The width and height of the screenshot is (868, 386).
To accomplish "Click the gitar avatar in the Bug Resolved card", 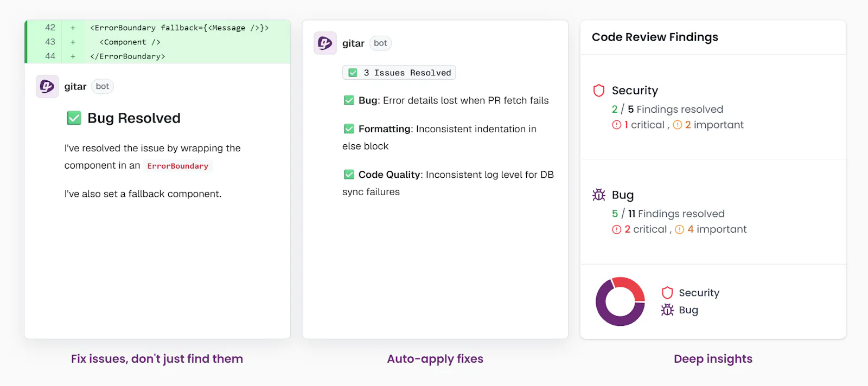I will (47, 86).
